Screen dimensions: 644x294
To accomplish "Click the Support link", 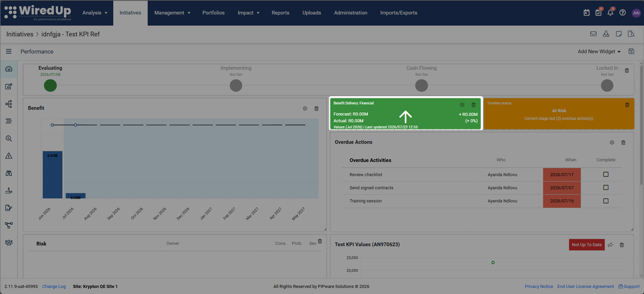I will tap(629, 287).
